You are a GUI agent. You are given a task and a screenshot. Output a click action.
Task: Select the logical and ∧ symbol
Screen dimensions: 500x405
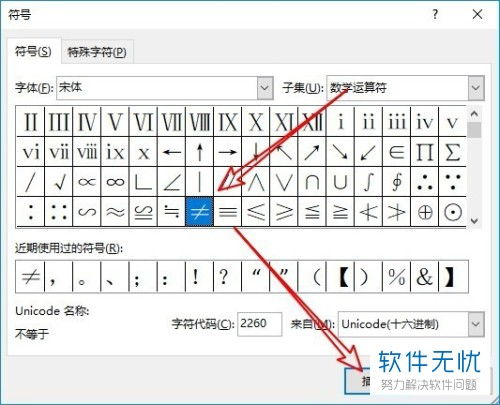[256, 182]
